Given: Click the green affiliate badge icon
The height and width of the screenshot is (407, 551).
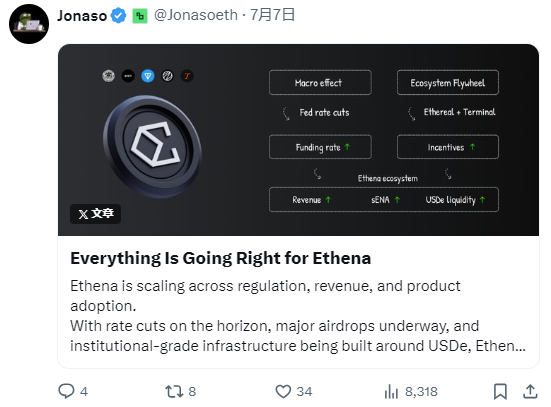Looking at the screenshot, I should [x=140, y=16].
